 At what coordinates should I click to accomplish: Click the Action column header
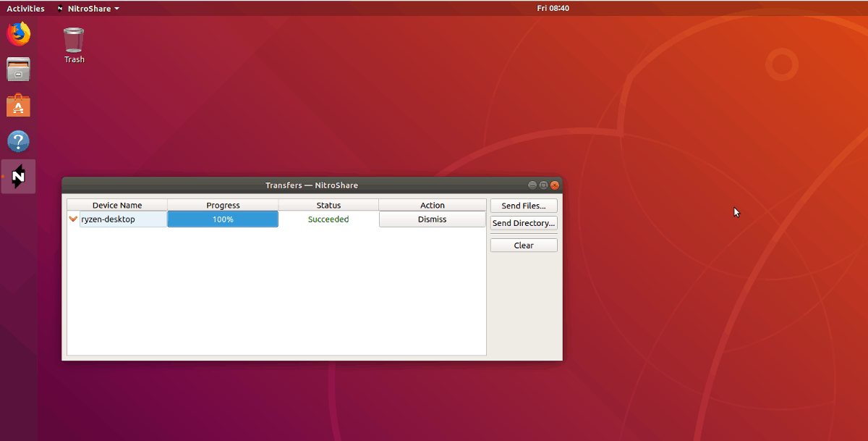(432, 205)
